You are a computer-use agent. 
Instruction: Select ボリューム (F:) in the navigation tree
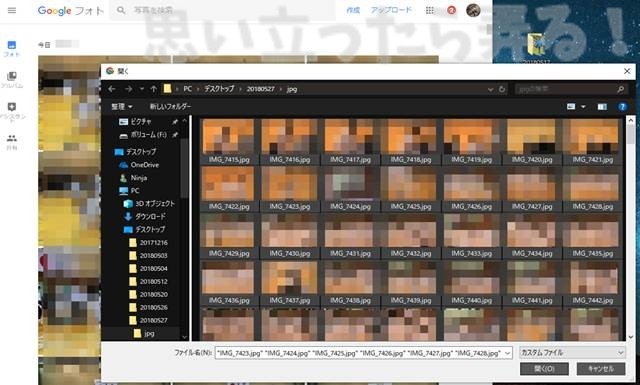pyautogui.click(x=149, y=135)
